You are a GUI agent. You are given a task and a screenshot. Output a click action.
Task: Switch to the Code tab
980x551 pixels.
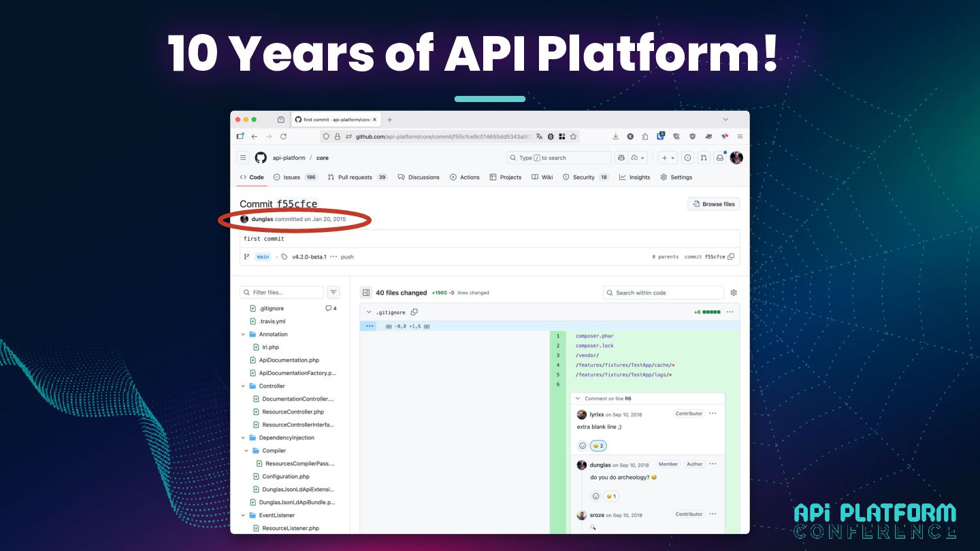pyautogui.click(x=252, y=178)
